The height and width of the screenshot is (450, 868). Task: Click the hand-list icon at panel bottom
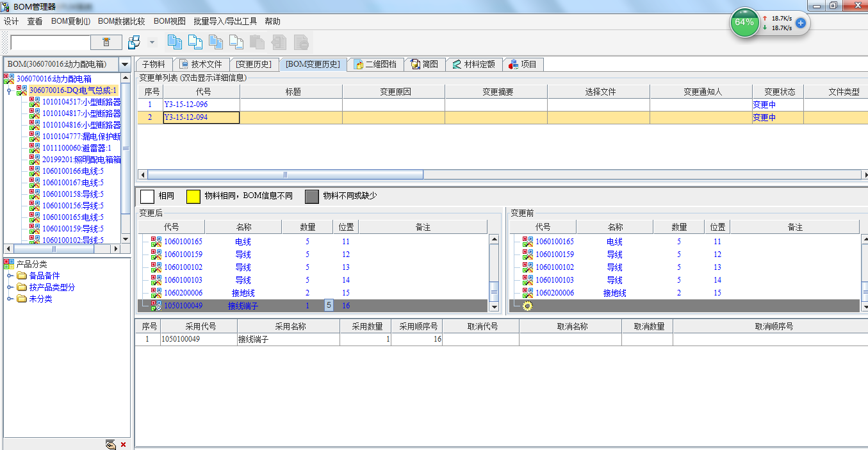111,444
